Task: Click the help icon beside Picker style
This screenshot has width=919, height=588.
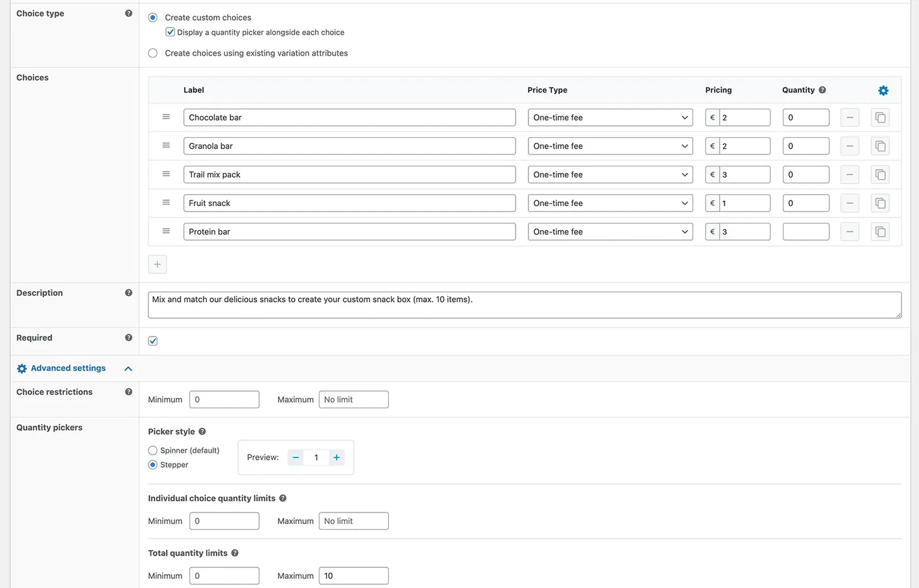Action: pyautogui.click(x=202, y=432)
